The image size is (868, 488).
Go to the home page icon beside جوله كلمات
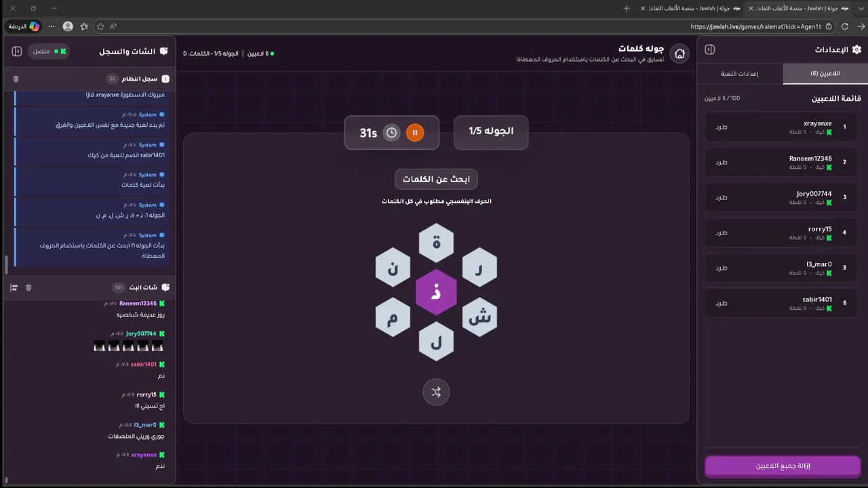coord(679,54)
